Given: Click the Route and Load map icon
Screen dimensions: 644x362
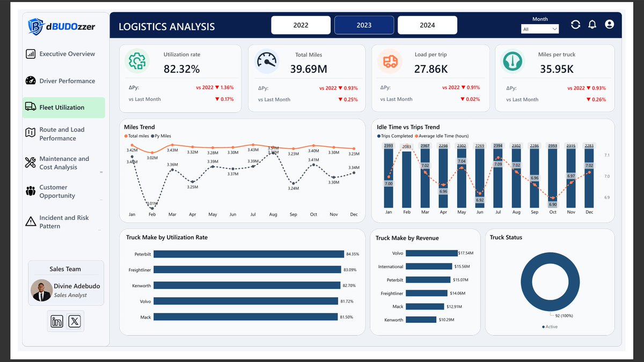Looking at the screenshot, I should pos(31,132).
